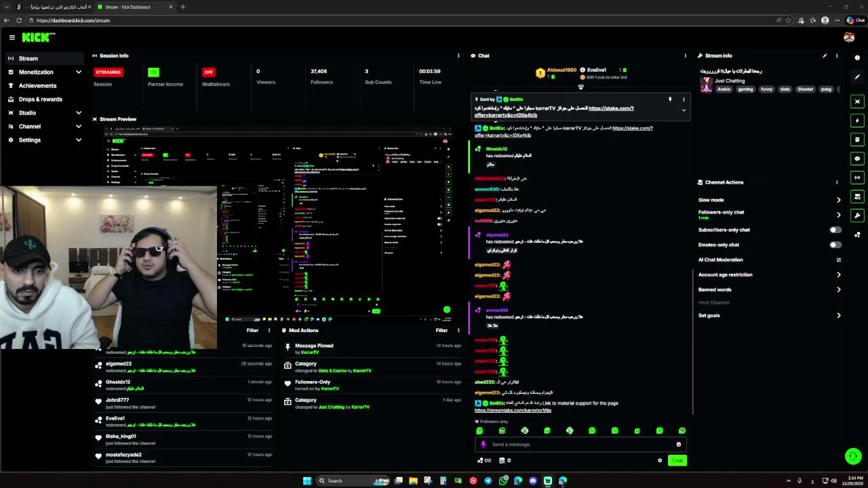Open chat settings gear icon
Screen dimensions: 868x488
660,460
